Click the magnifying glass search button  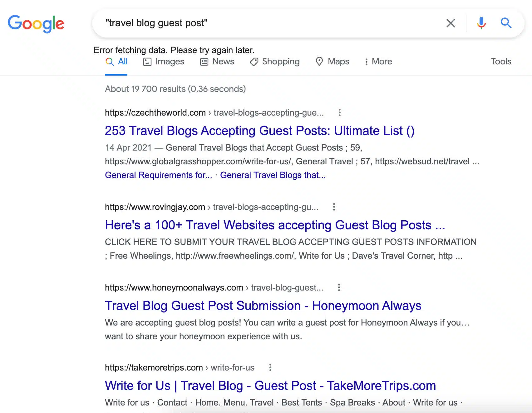click(506, 23)
